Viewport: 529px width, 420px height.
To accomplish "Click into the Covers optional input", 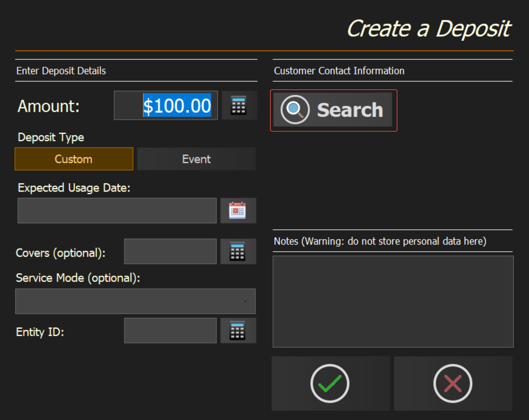I will (170, 251).
